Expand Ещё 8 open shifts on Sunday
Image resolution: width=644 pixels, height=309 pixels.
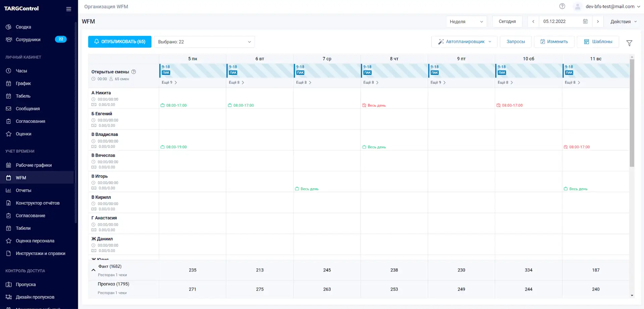coord(572,83)
